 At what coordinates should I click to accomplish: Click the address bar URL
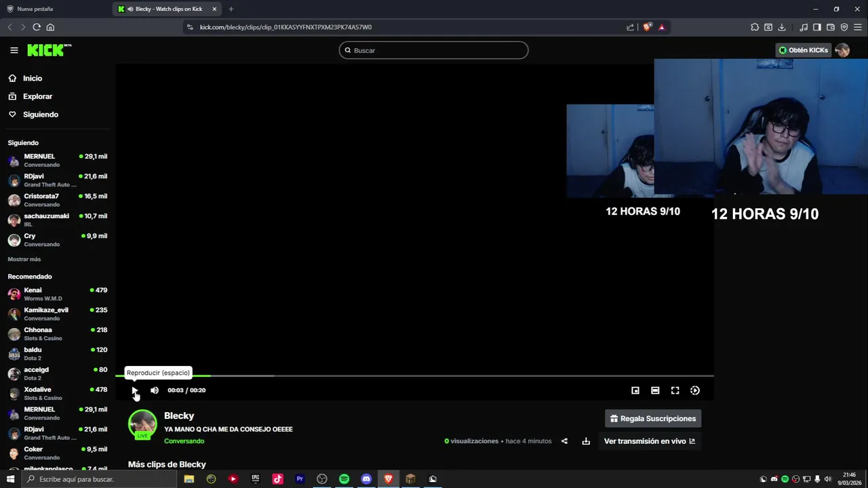tap(285, 27)
